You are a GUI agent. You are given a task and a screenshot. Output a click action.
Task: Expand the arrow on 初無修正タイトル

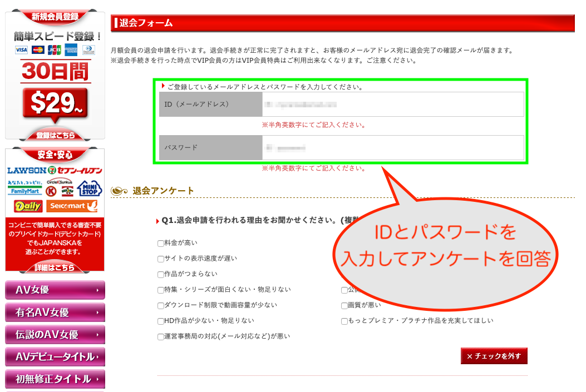point(98,379)
